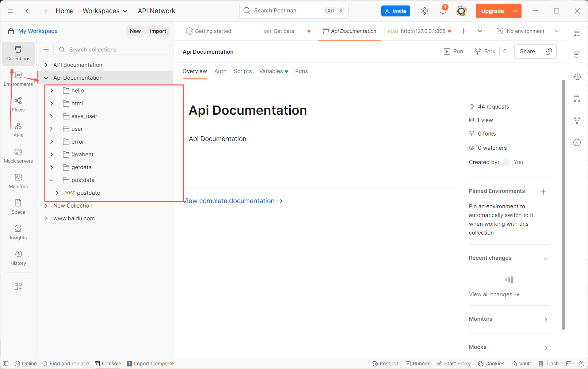
Task: Run the Api Documentation collection
Action: click(453, 52)
